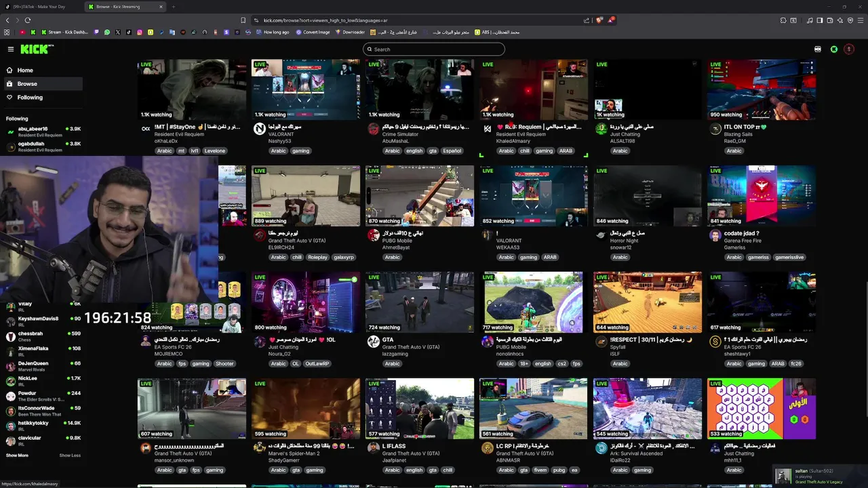Open the How long ago bookmark
The width and height of the screenshot is (868, 488).
pos(272,32)
